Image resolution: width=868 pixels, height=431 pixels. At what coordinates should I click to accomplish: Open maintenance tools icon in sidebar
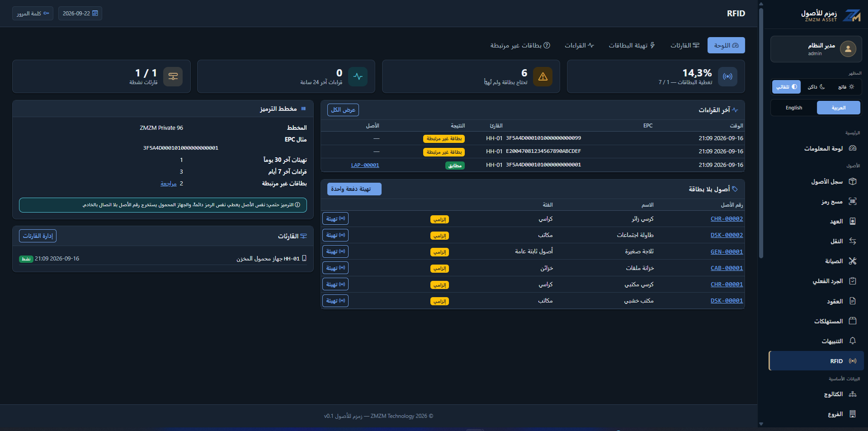click(853, 261)
